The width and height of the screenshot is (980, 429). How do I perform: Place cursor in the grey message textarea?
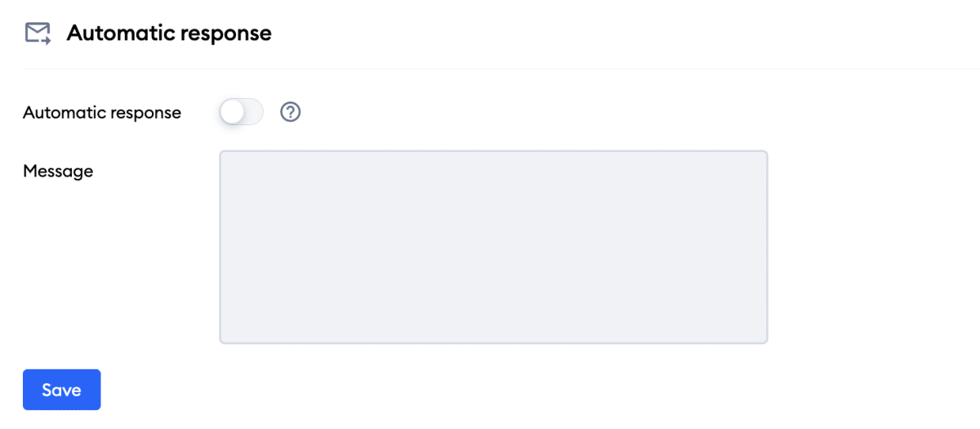point(493,247)
